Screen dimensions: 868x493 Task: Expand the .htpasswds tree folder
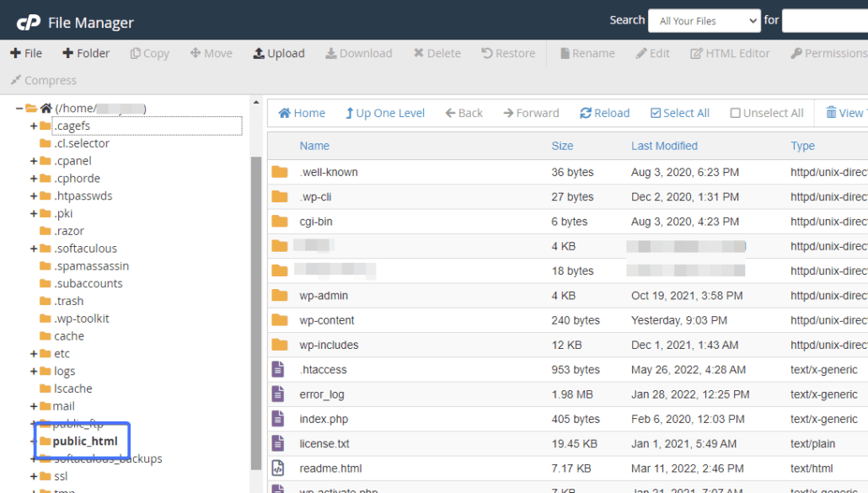pos(34,196)
